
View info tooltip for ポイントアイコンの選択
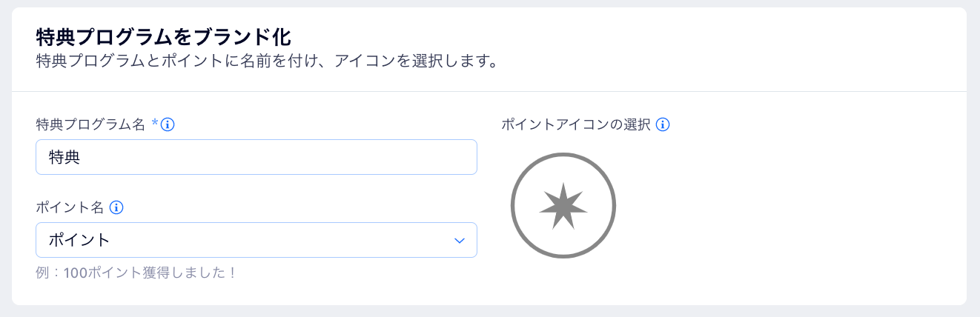663,124
